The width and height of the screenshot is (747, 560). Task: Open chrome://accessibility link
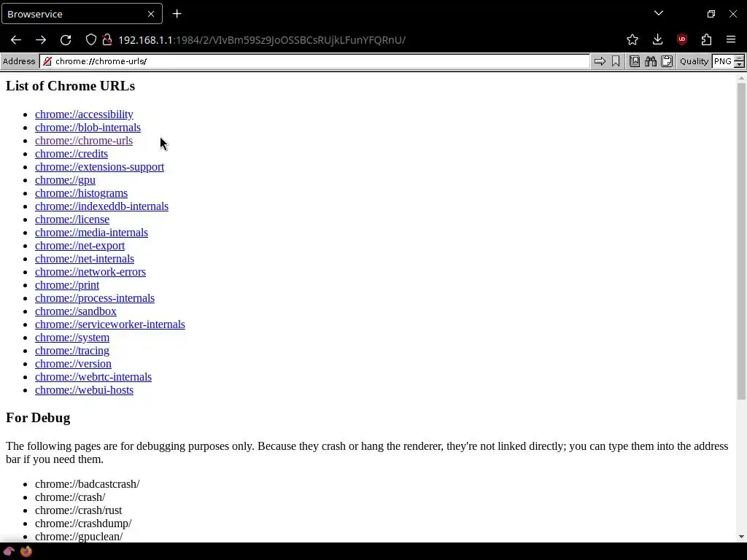coord(84,114)
